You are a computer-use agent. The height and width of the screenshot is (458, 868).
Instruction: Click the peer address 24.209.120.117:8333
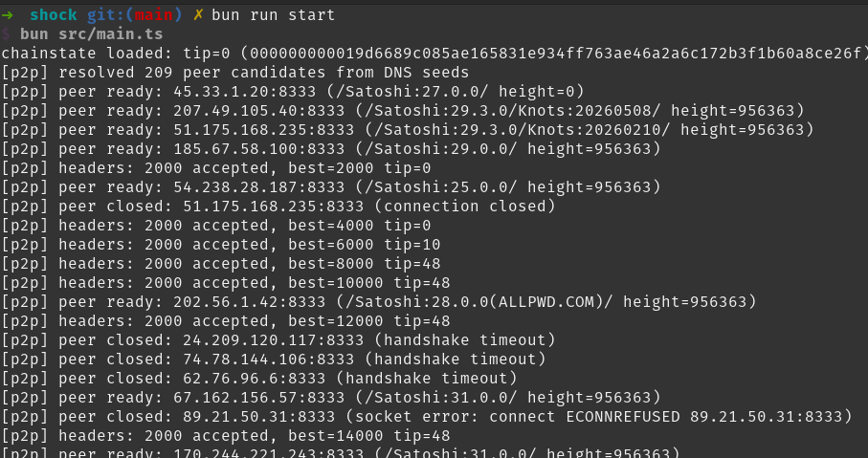pos(274,340)
